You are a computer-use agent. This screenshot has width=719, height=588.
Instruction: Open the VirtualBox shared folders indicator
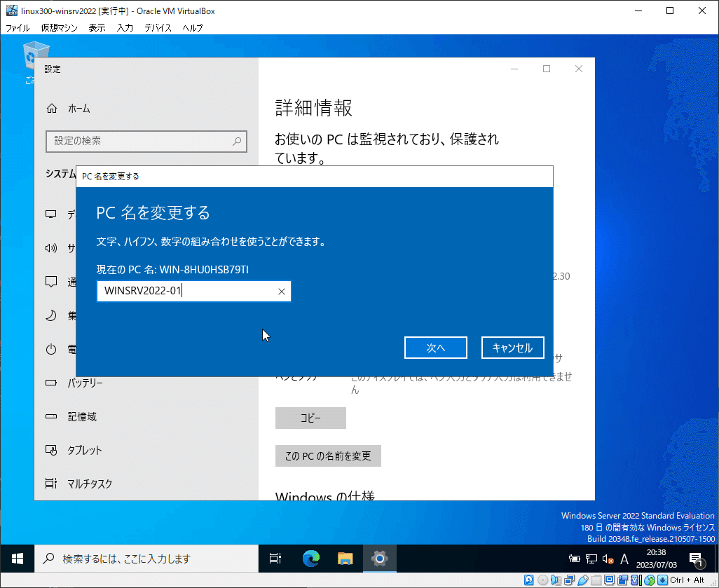[596, 580]
